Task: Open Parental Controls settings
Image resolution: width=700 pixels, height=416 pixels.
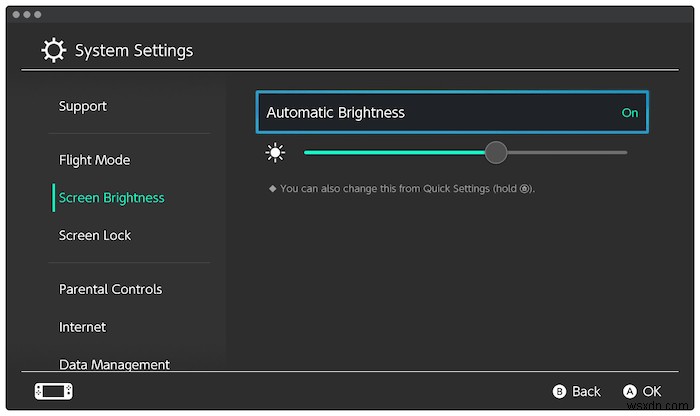Action: [x=110, y=289]
